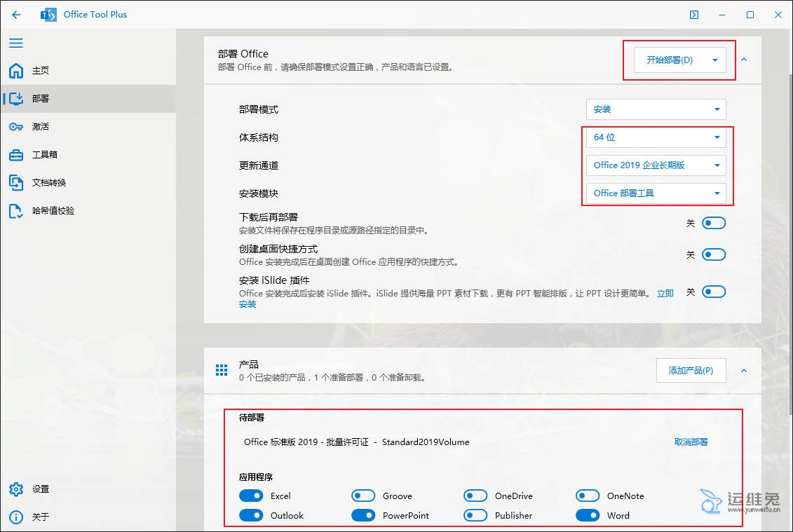Click the back arrow icon
Image resolution: width=793 pixels, height=532 pixels.
click(x=16, y=15)
